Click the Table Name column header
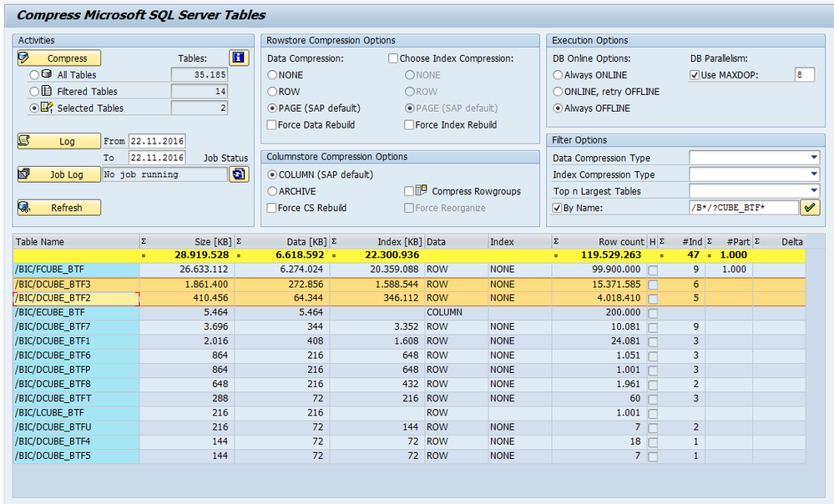This screenshot has height=504, width=834. (76, 242)
